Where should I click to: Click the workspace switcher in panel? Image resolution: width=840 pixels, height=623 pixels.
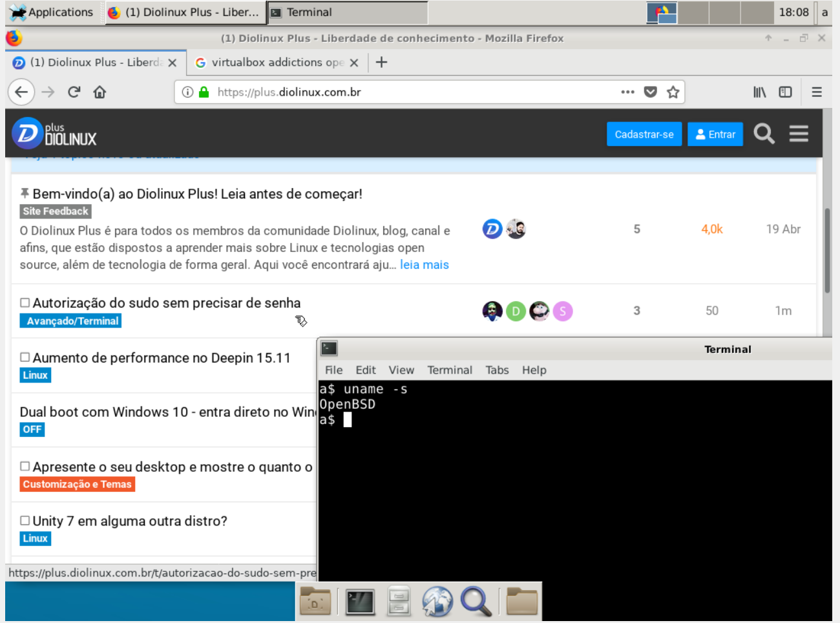(709, 12)
